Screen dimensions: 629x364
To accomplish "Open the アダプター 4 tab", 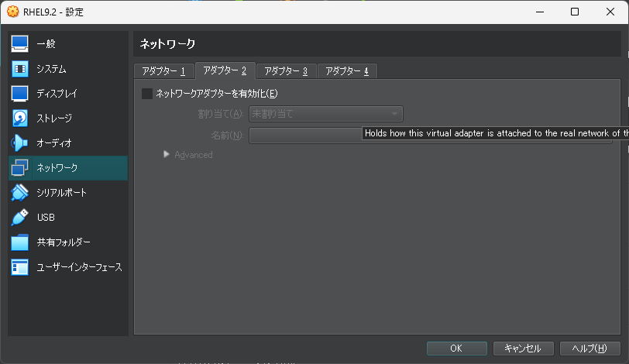I will point(347,71).
